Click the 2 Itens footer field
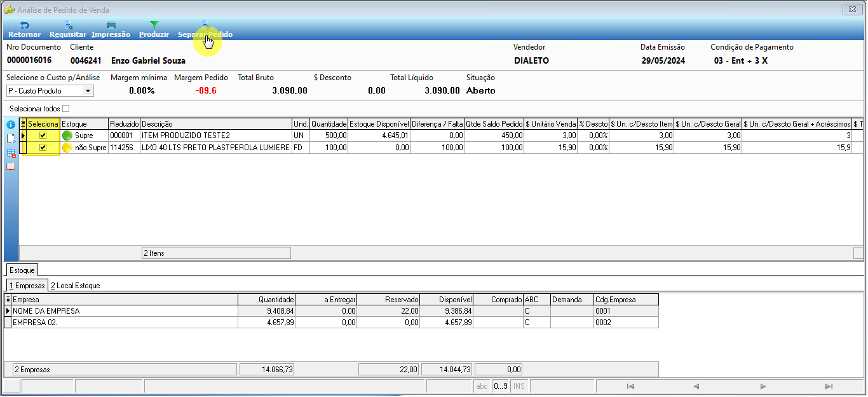The image size is (868, 397). point(216,253)
